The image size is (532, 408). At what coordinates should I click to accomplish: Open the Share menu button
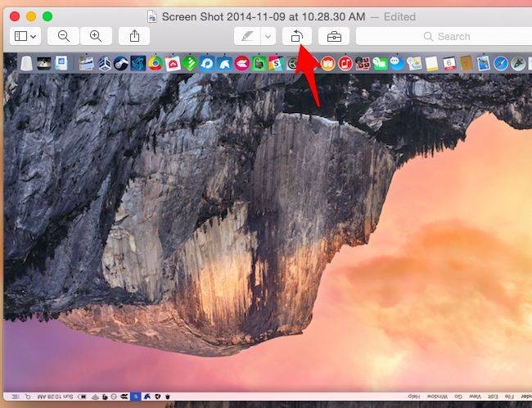(x=134, y=36)
